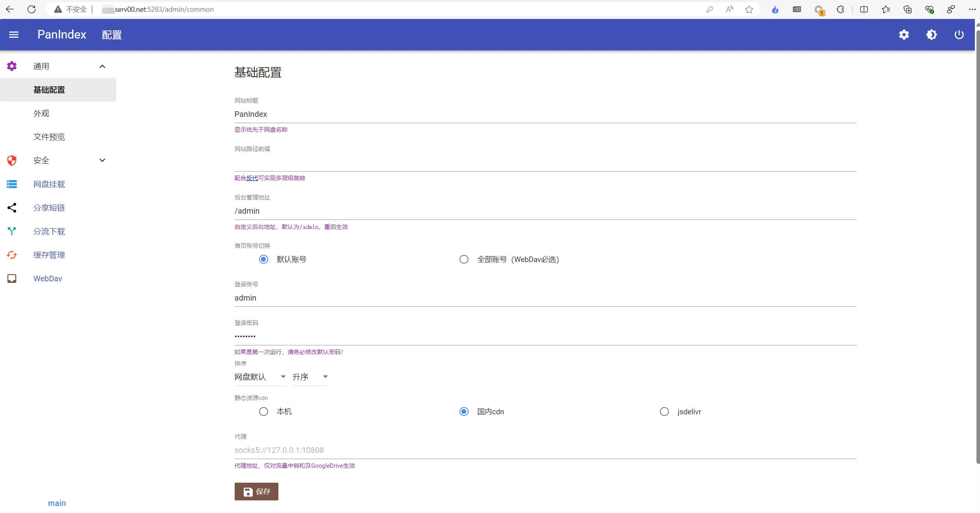Reload the page with browser refresh
Image resolution: width=980 pixels, height=513 pixels.
tap(31, 9)
